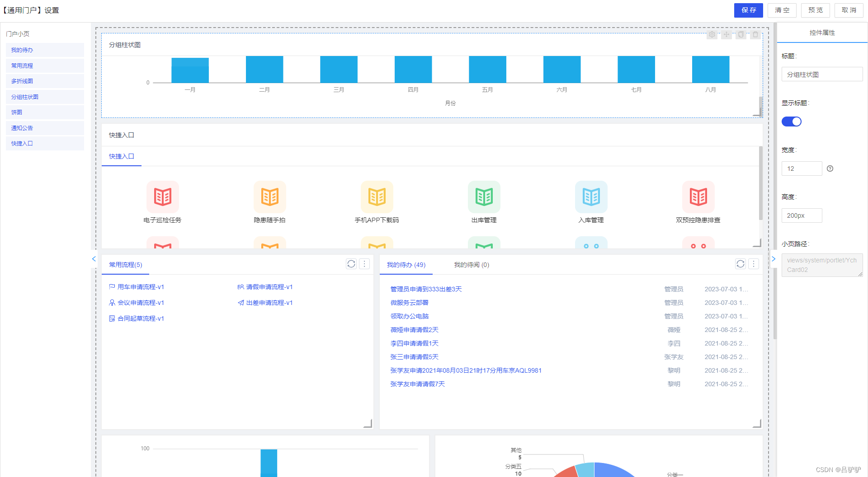Click the 清空 button
Screen dimensions: 868x477
pos(782,10)
